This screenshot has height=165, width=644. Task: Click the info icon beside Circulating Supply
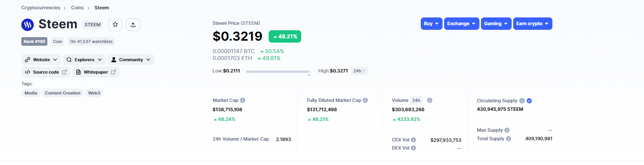(x=522, y=101)
